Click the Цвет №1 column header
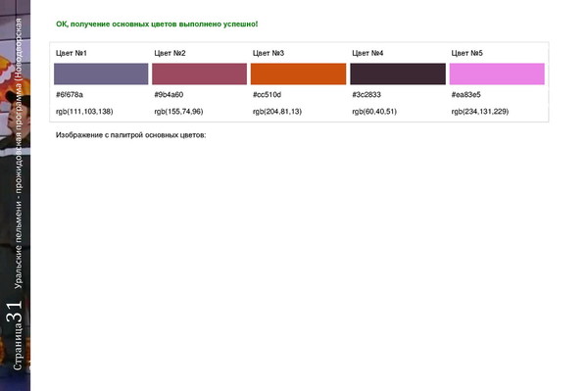The image size is (588, 391). click(72, 53)
